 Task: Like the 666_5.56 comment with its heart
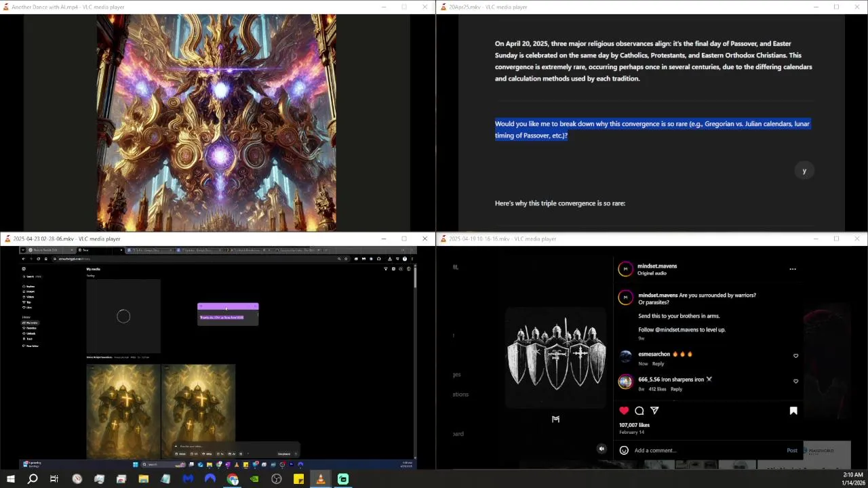coord(796,381)
